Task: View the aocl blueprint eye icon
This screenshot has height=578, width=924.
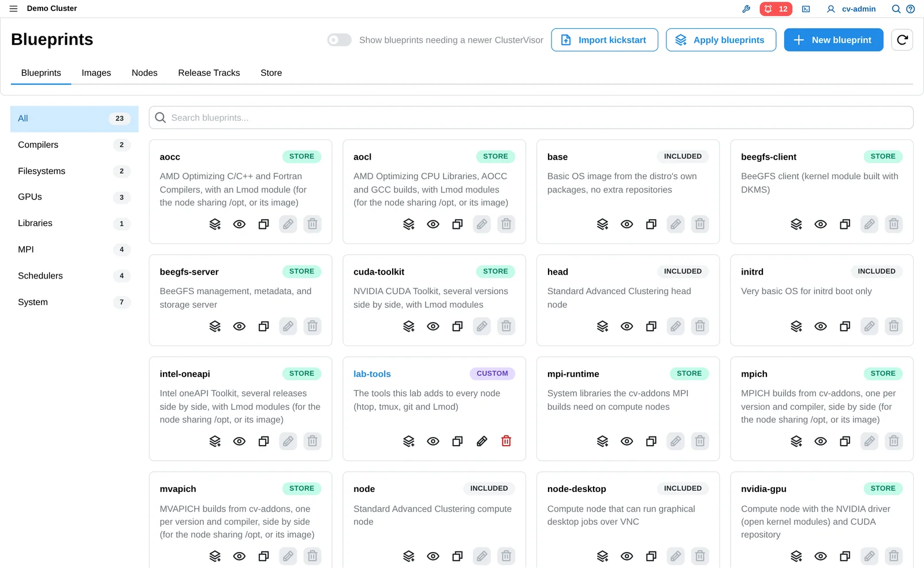Action: point(433,224)
